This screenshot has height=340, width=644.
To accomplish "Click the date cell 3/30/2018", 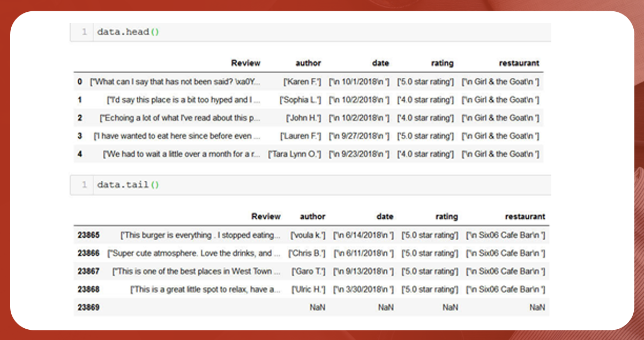I will pyautogui.click(x=363, y=289).
